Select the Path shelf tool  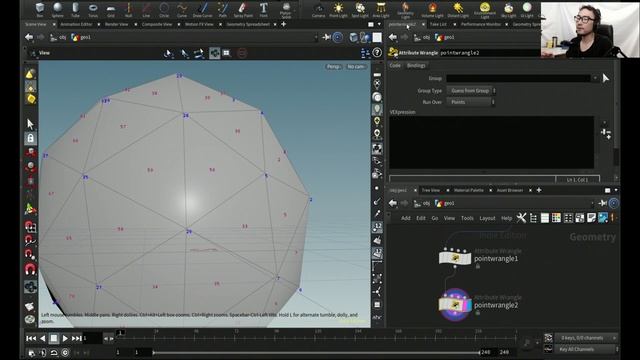click(x=222, y=9)
